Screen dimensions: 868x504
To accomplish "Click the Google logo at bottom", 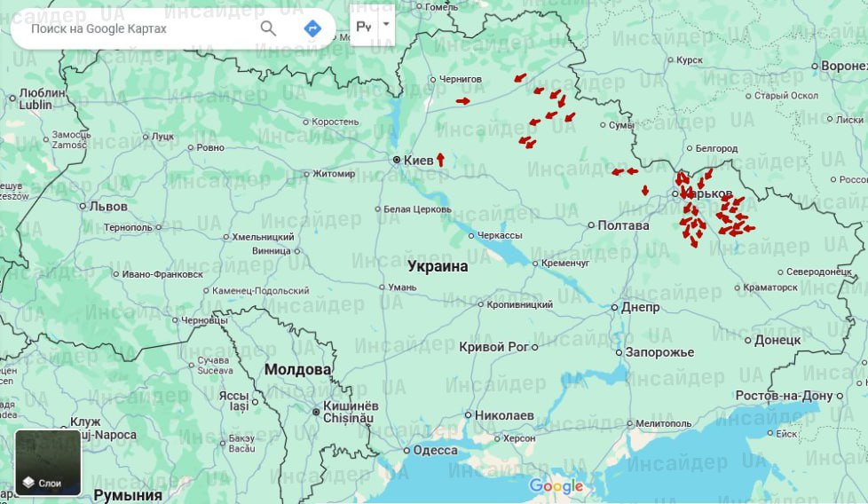I will [x=556, y=486].
